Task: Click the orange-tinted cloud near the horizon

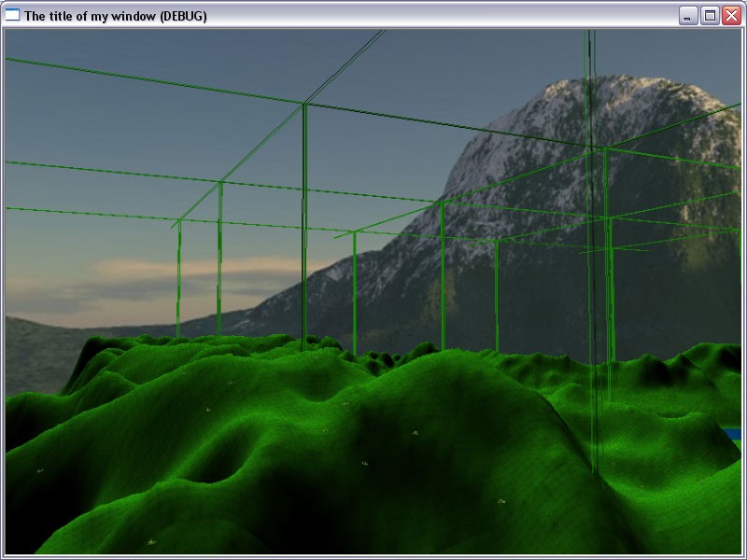Action: tap(205, 271)
